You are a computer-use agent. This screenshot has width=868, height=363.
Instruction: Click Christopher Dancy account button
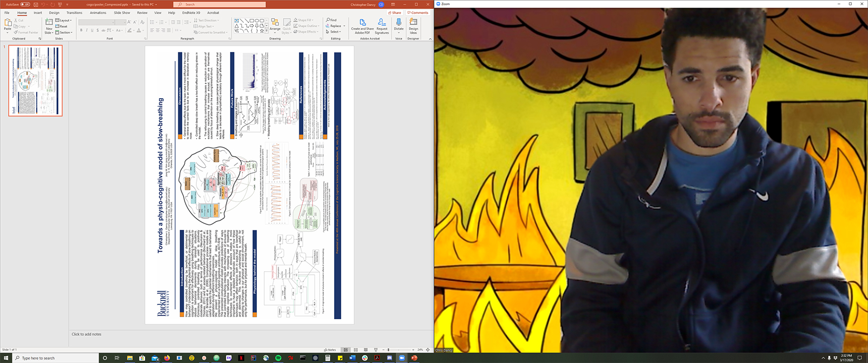point(367,5)
